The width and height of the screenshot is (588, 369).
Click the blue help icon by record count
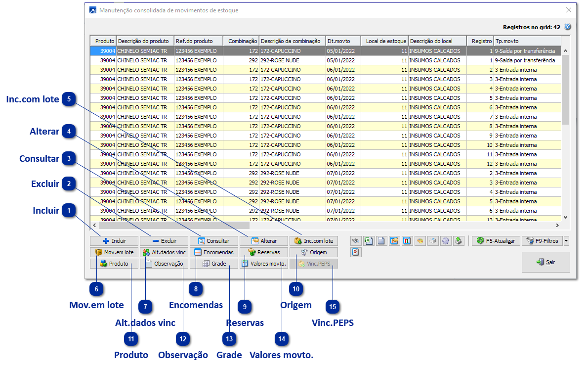tap(567, 27)
